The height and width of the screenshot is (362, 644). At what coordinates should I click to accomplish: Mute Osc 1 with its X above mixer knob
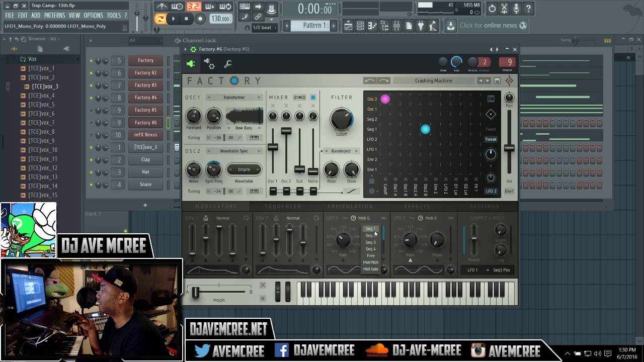(273, 106)
